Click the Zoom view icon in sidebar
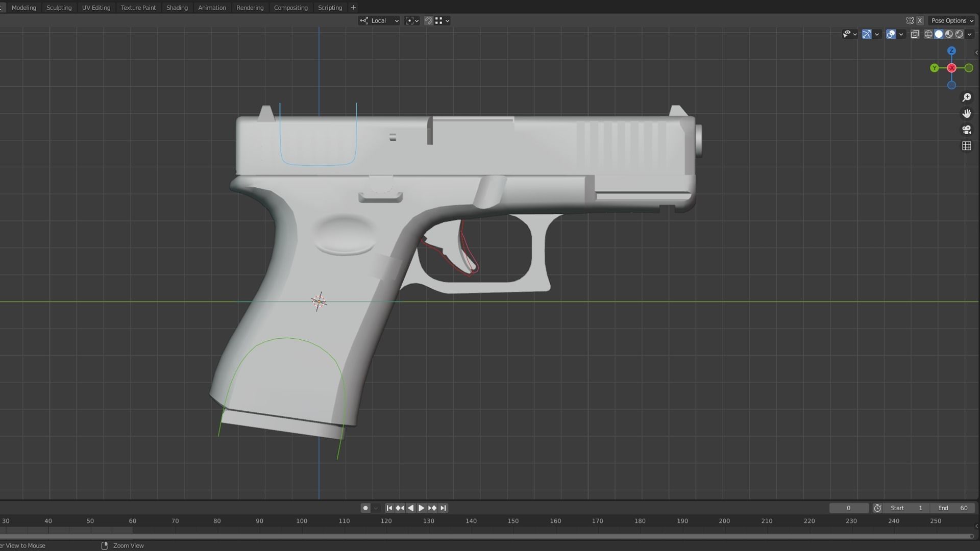Viewport: 980px width, 551px height. click(x=967, y=97)
